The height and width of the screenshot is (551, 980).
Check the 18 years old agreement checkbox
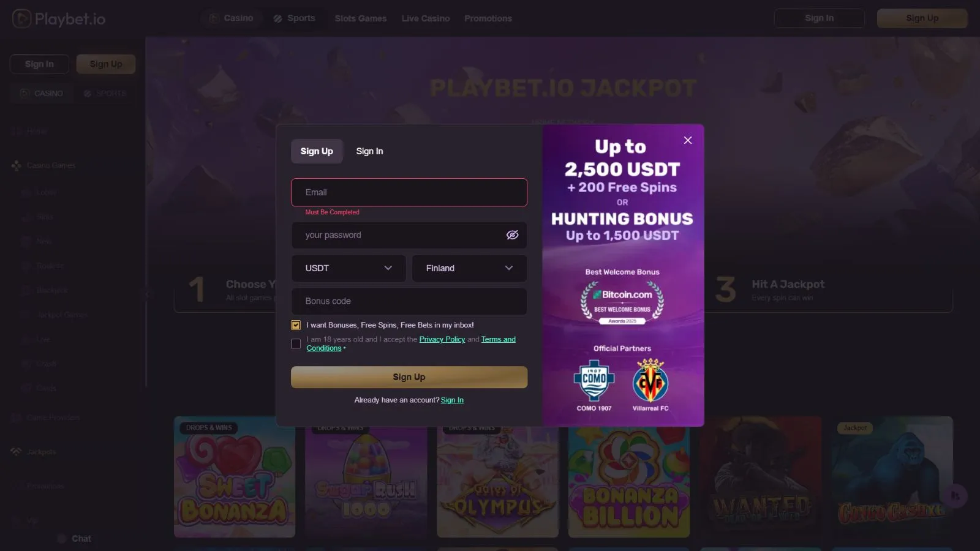[296, 343]
